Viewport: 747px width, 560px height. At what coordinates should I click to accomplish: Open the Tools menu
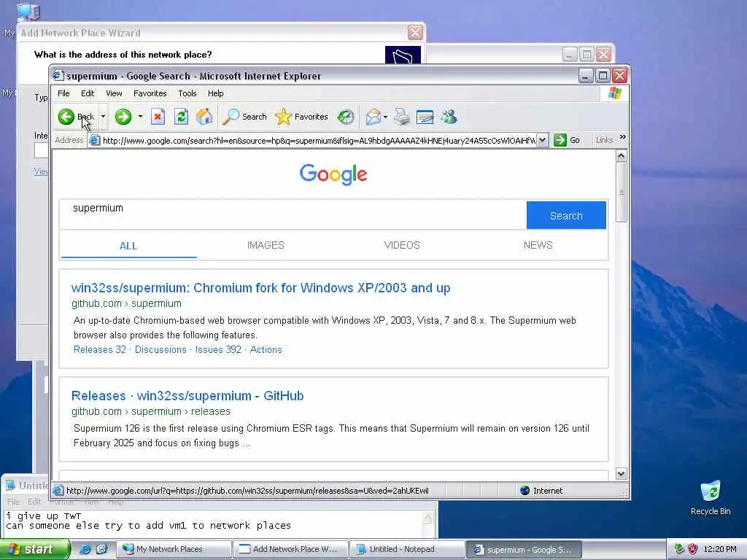(187, 93)
